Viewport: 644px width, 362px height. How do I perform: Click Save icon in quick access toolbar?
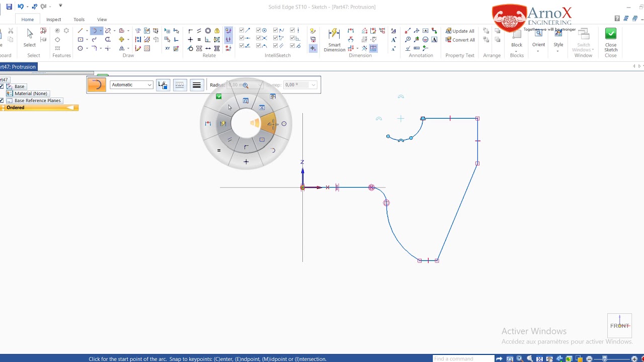pyautogui.click(x=9, y=7)
